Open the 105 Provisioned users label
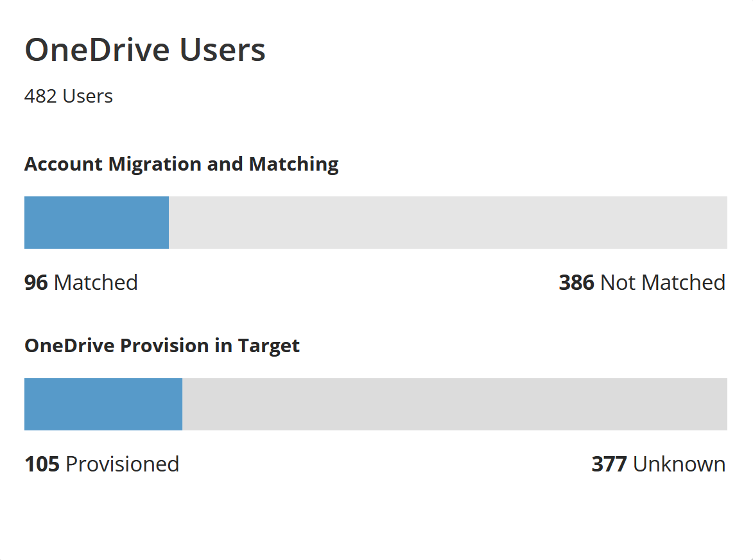This screenshot has width=753, height=560. click(101, 464)
